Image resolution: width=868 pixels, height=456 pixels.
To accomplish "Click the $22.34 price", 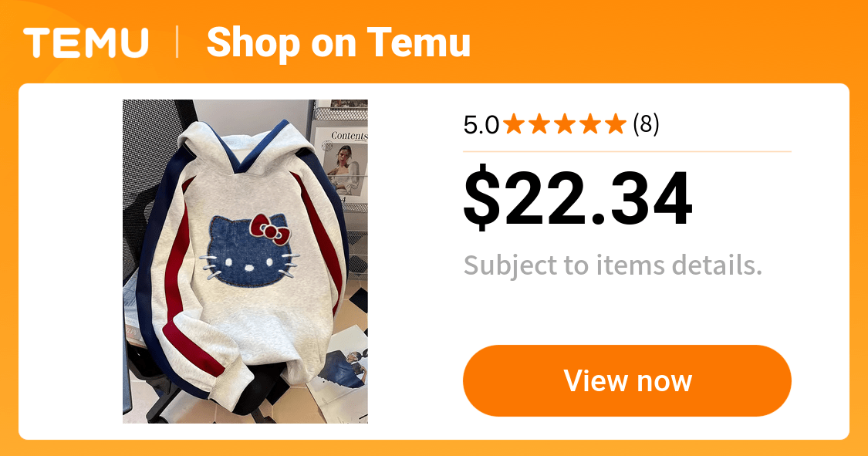I will coord(577,199).
